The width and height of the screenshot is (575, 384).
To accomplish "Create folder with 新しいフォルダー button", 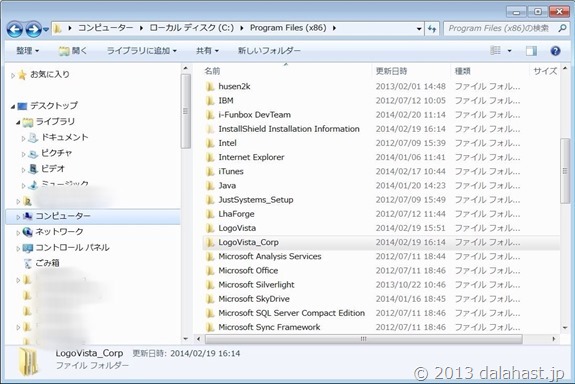I will coord(269,51).
